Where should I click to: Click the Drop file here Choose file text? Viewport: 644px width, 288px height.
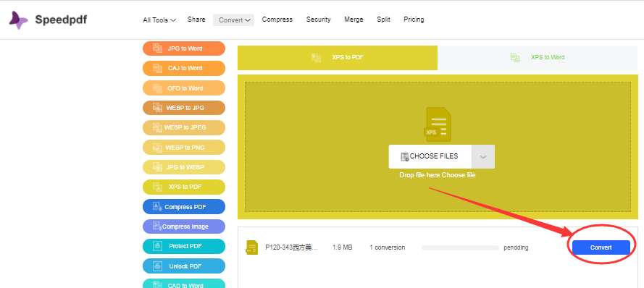point(438,175)
